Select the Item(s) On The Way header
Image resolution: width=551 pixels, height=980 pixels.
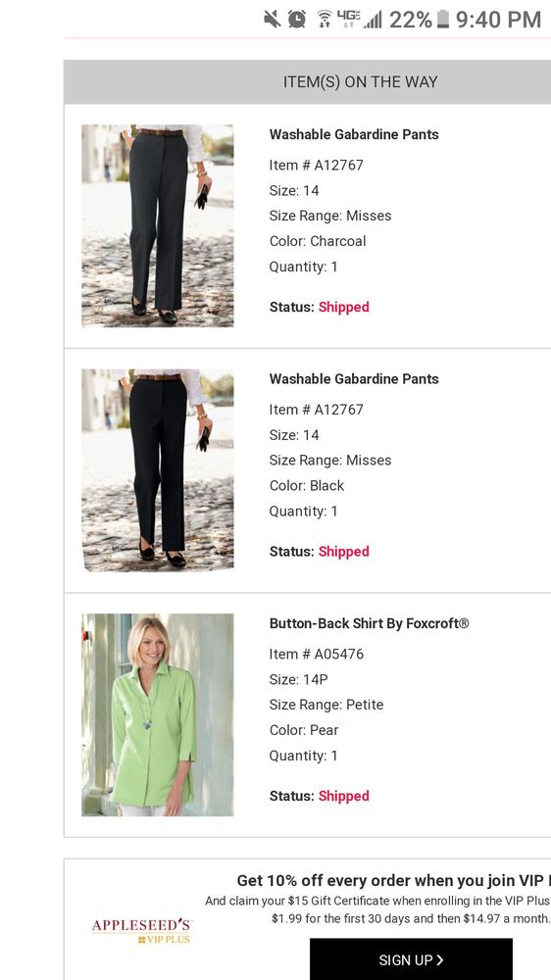click(307, 82)
